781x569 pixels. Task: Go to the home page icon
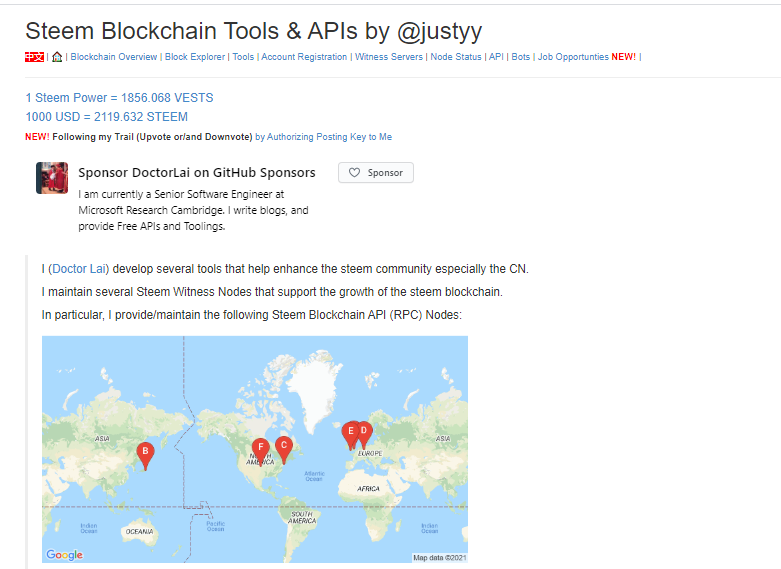pos(57,57)
